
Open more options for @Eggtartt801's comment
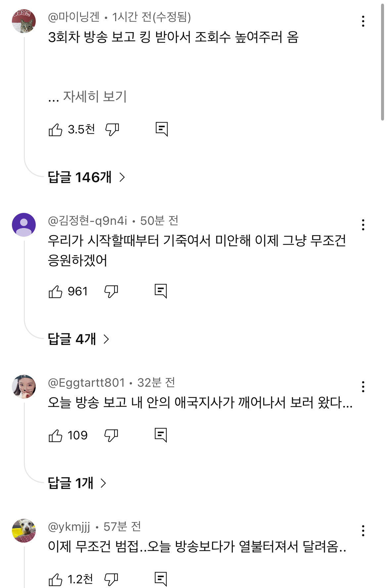[x=363, y=387]
